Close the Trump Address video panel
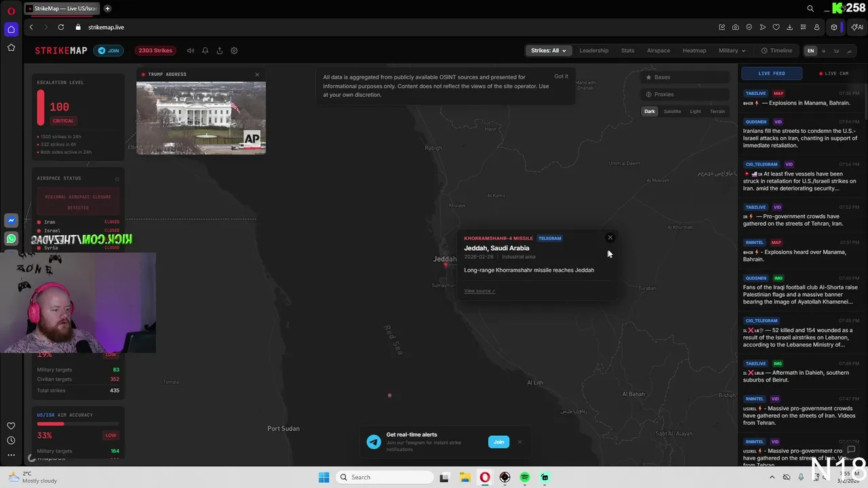Image resolution: width=868 pixels, height=488 pixels. [257, 75]
